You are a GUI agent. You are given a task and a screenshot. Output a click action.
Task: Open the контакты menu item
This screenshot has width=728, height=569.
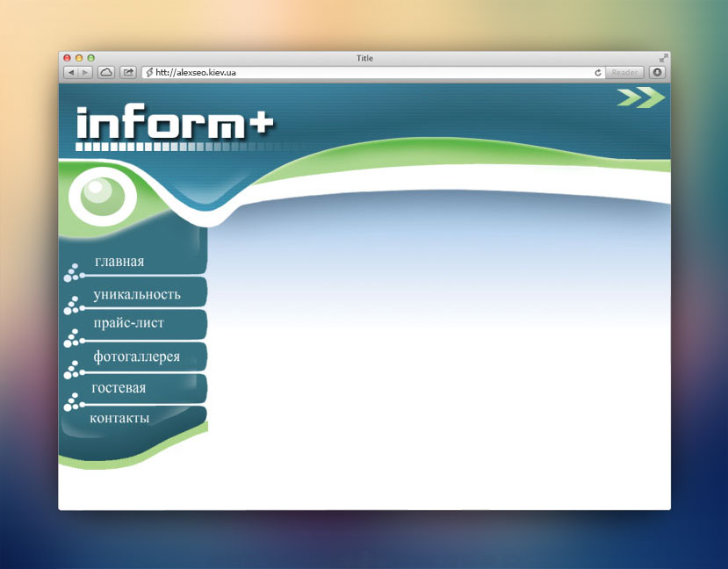click(x=119, y=418)
